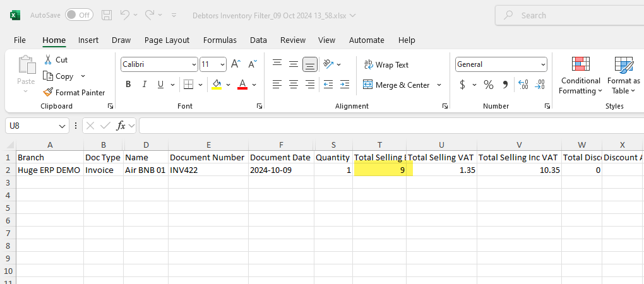Switch to the Draw tab
Image resolution: width=644 pixels, height=284 pixels.
(x=121, y=40)
